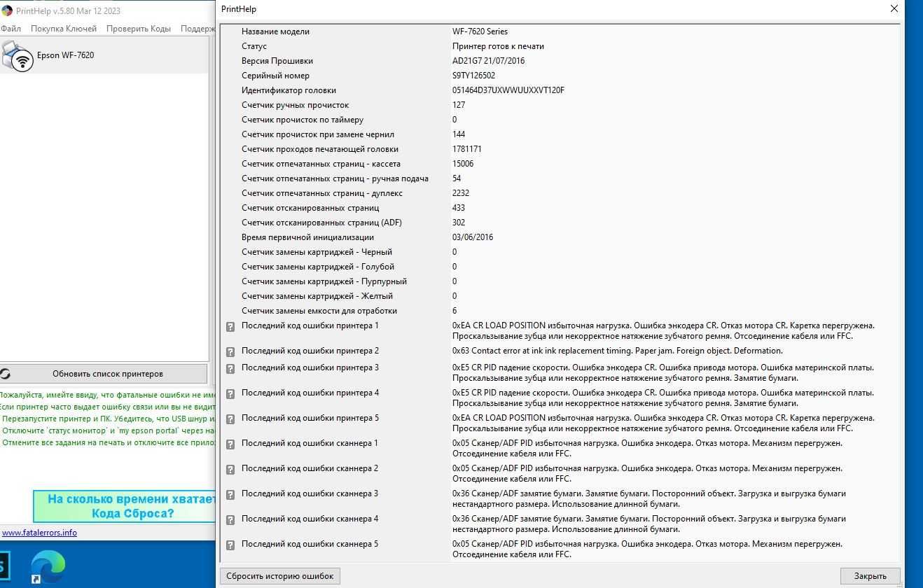
Task: Click serial number S9TY126502
Action: [473, 76]
